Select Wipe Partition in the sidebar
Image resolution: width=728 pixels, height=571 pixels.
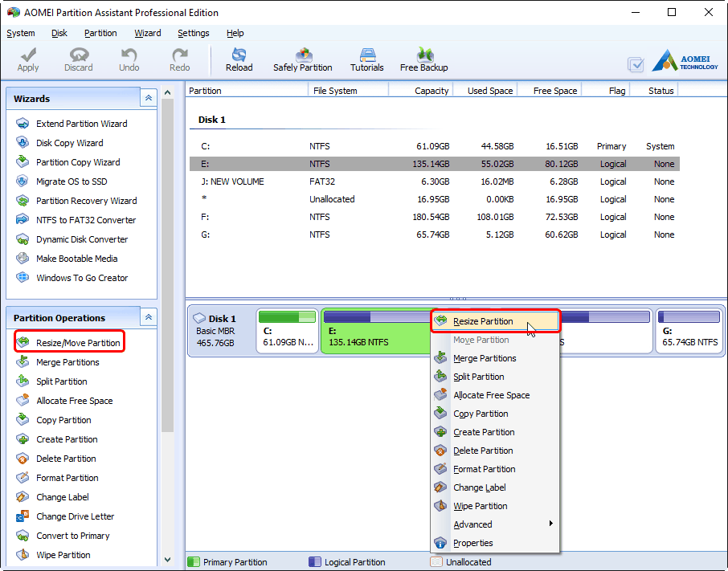(53, 555)
